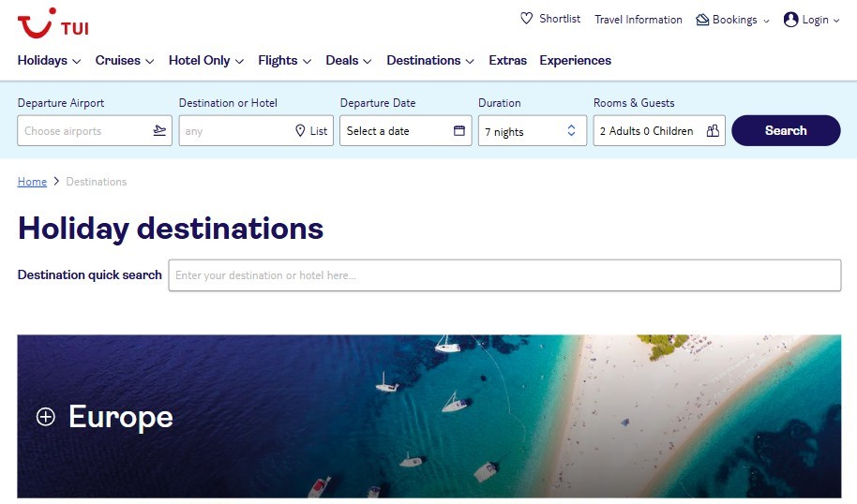
Task: Open the Cruises menu
Action: pyautogui.click(x=125, y=61)
